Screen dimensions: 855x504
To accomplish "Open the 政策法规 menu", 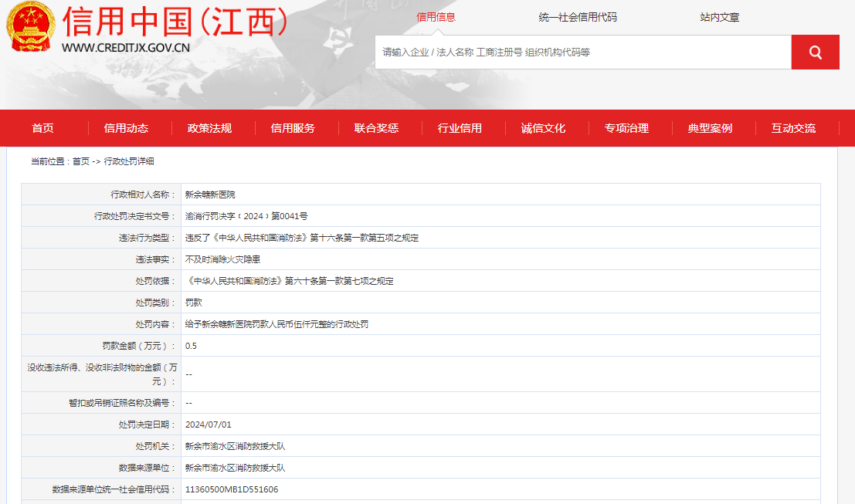I will click(x=209, y=128).
